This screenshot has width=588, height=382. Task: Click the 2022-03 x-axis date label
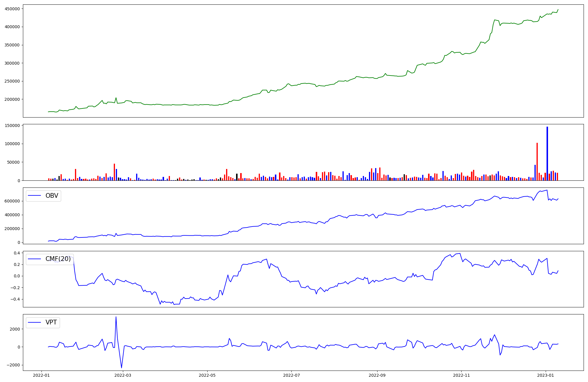pos(123,375)
